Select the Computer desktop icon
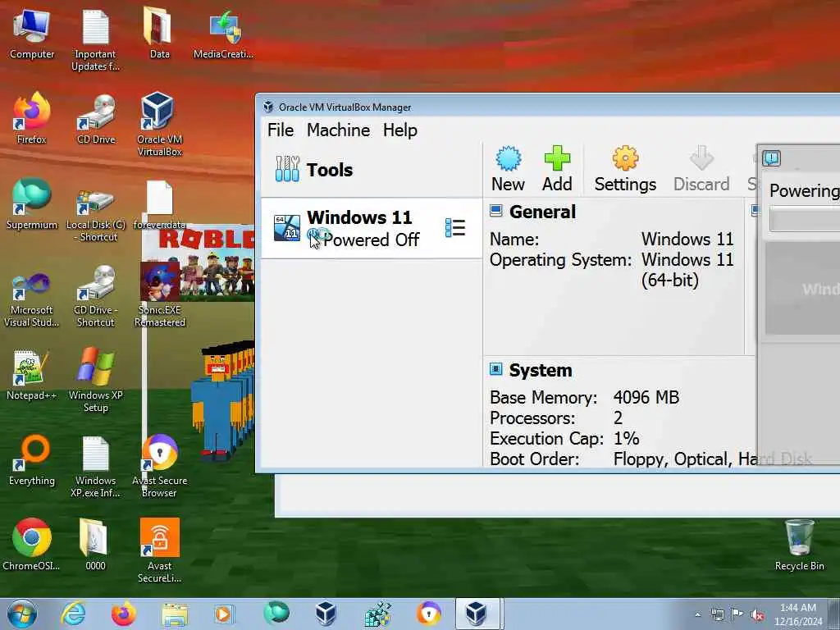This screenshot has height=630, width=840. [32, 34]
